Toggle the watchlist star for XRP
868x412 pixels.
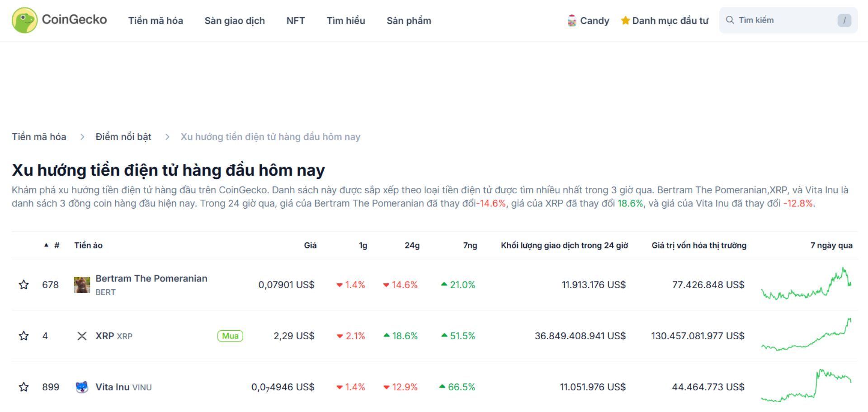pyautogui.click(x=24, y=336)
